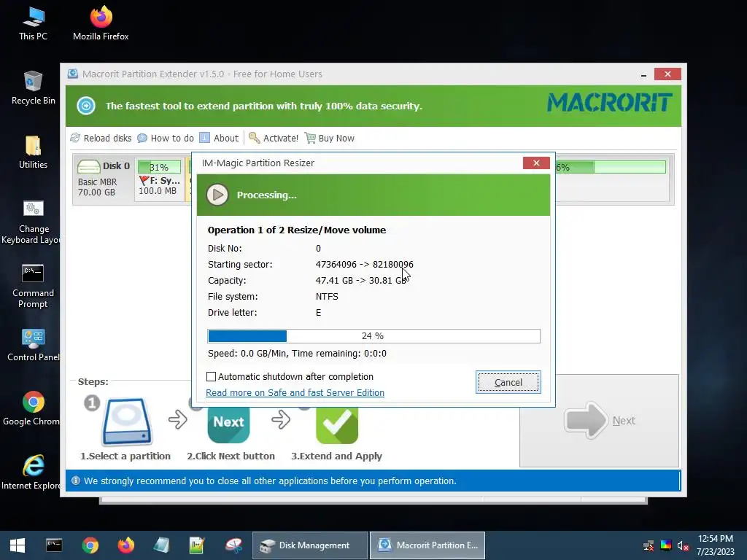Open the Utilities folder on desktop
The image size is (747, 560).
click(x=33, y=152)
